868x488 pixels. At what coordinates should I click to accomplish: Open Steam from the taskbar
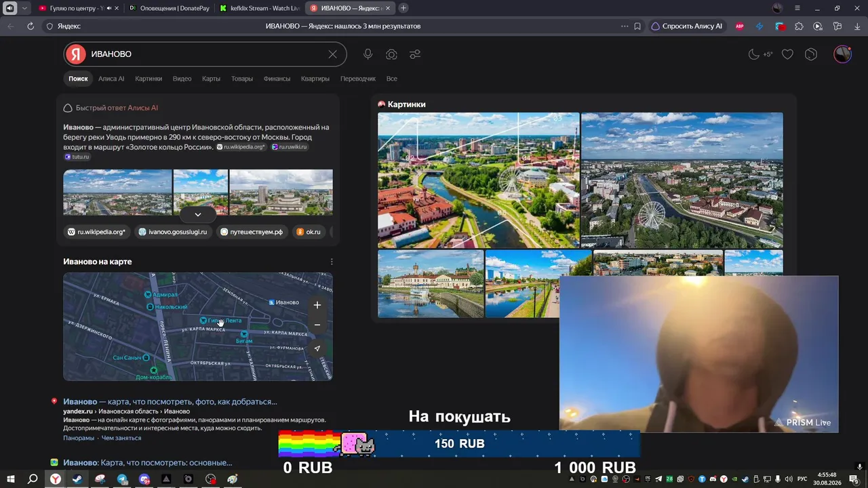(77, 479)
